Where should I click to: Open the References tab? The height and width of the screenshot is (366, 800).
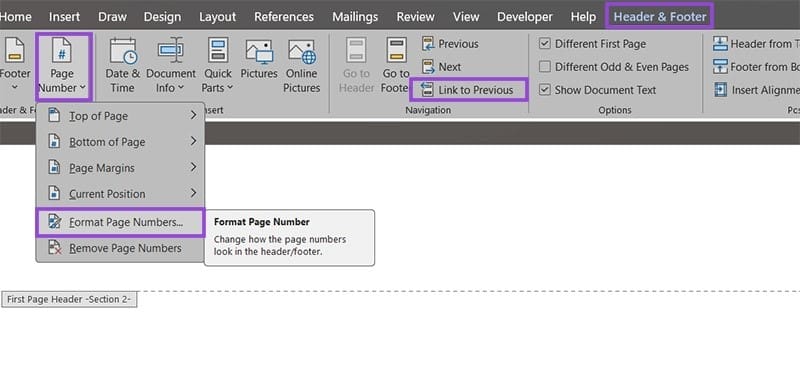(x=284, y=17)
